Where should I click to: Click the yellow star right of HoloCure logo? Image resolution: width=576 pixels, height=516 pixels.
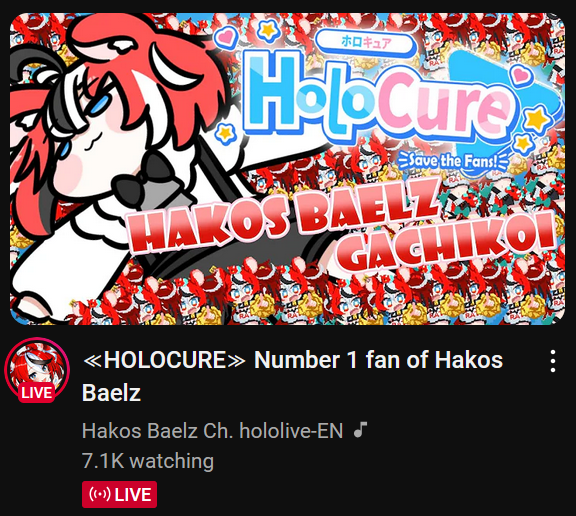pyautogui.click(x=537, y=120)
